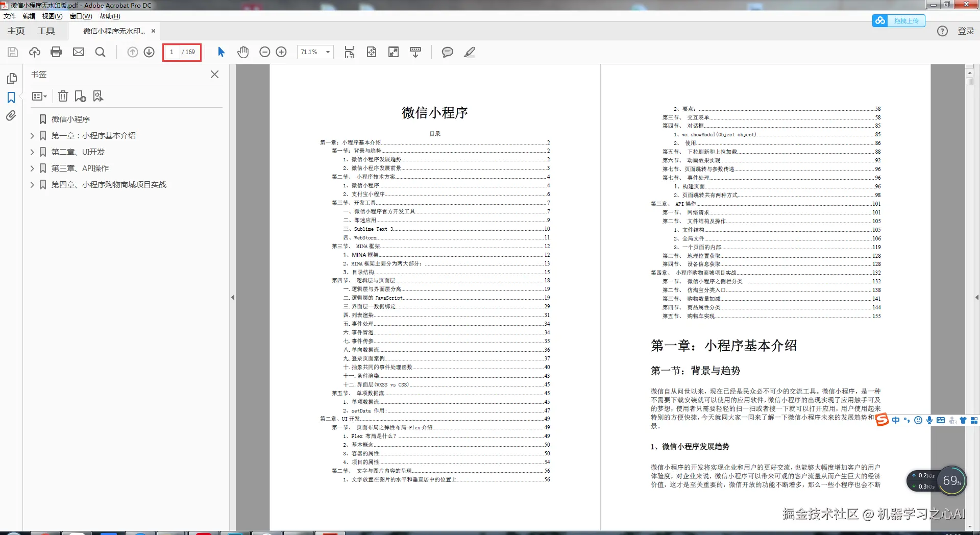The height and width of the screenshot is (535, 980).
Task: Click the read mode download-arrow icon
Action: [x=415, y=52]
